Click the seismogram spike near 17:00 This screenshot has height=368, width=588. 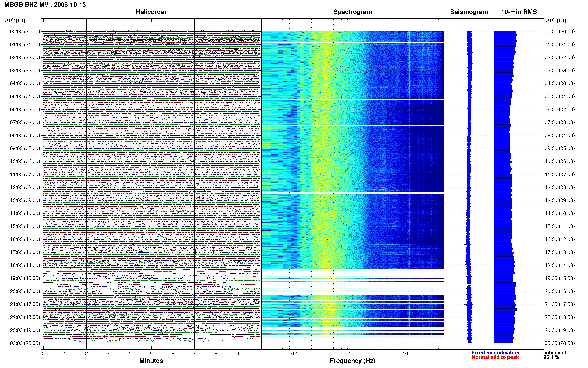click(x=468, y=254)
